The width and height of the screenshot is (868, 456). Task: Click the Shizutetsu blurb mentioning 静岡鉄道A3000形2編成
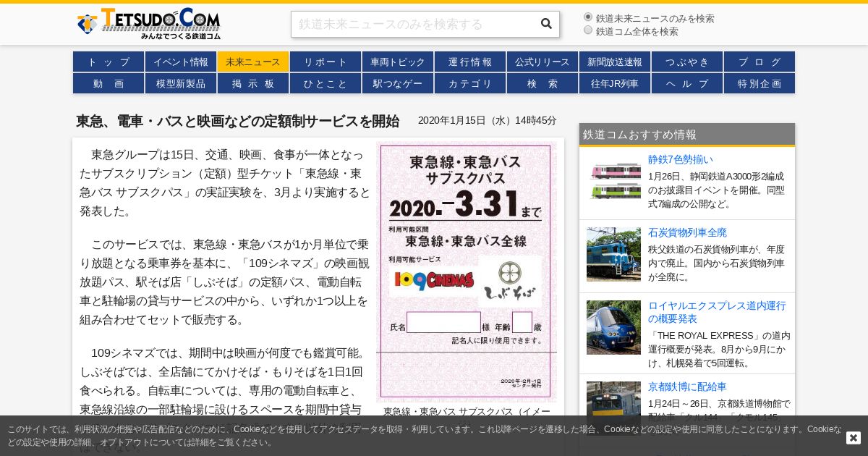click(x=716, y=190)
